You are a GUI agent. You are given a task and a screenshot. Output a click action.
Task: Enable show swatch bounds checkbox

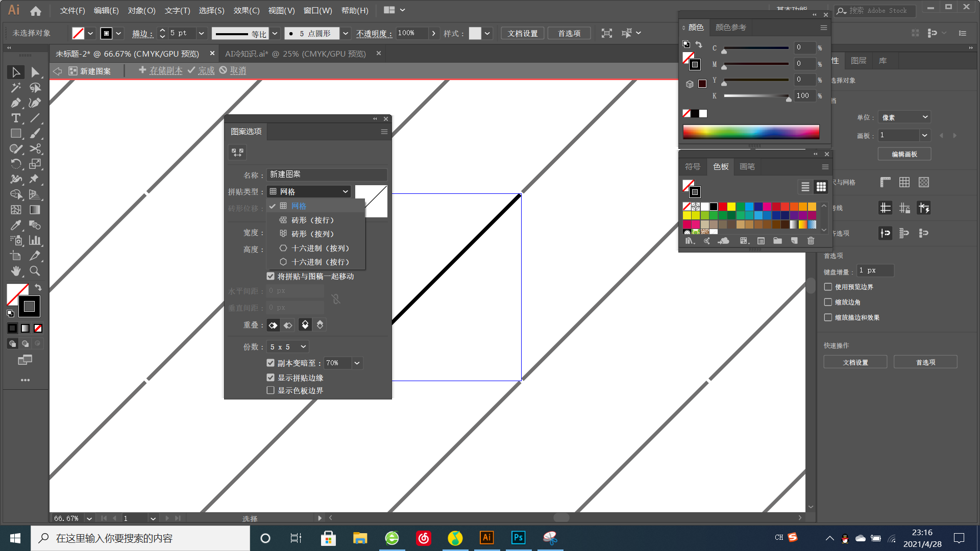pyautogui.click(x=271, y=390)
